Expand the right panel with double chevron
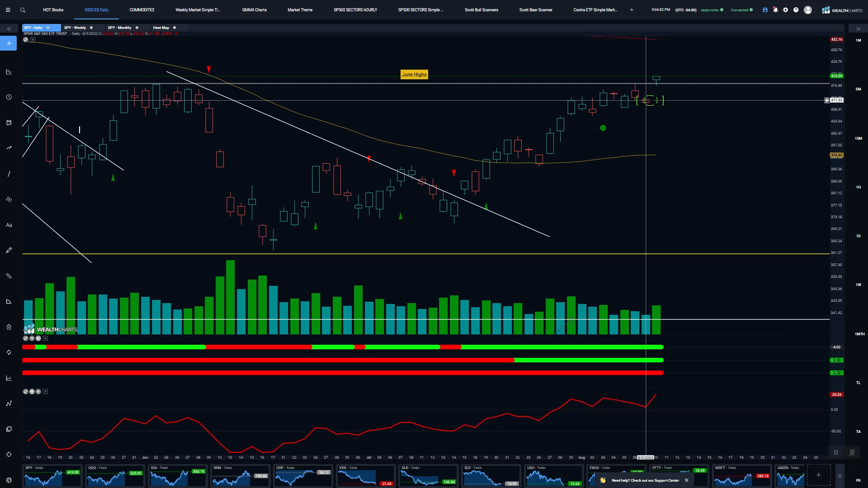The width and height of the screenshot is (868, 488). [858, 28]
